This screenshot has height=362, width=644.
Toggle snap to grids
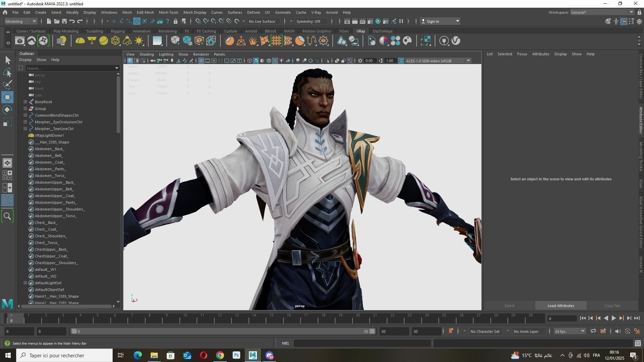click(198, 21)
